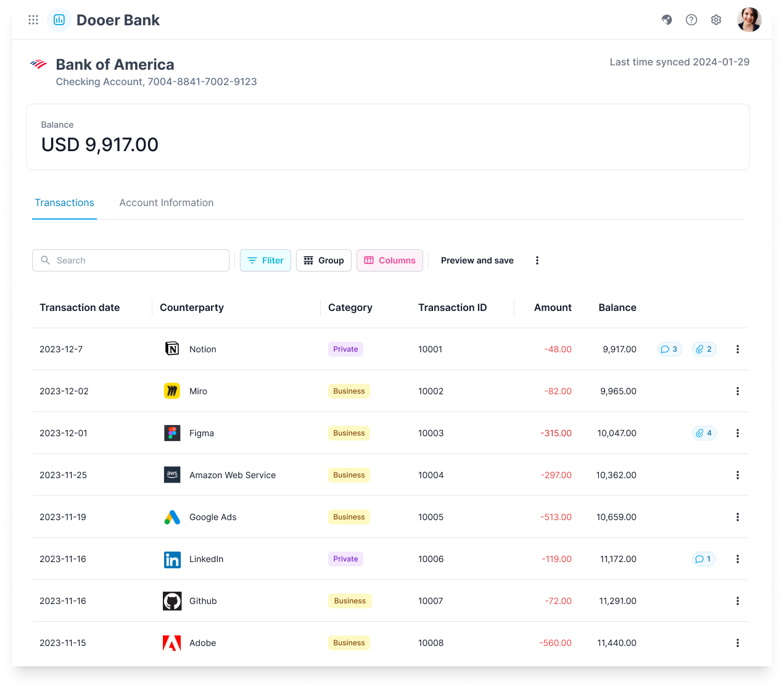Click the LinkedIn logo icon
This screenshot has width=784, height=691.
coord(172,559)
